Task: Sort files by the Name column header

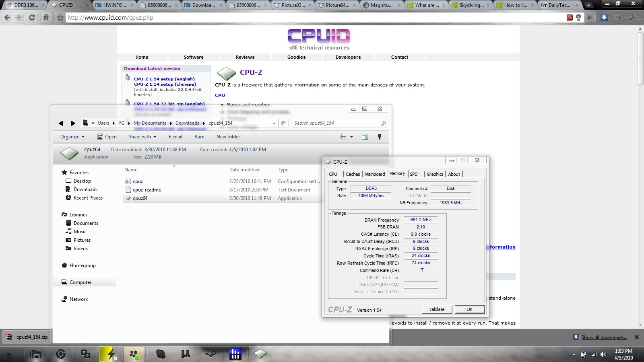Action: tap(175, 170)
